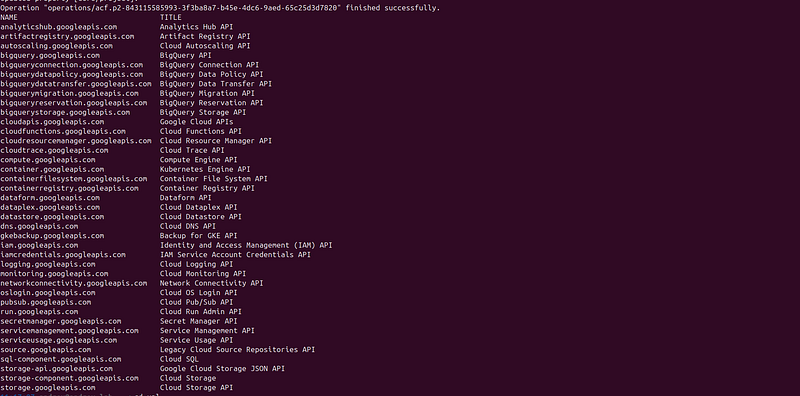Click the compute.googleapis.com service name
Viewport: 800px width, 396px height.
tap(47, 160)
